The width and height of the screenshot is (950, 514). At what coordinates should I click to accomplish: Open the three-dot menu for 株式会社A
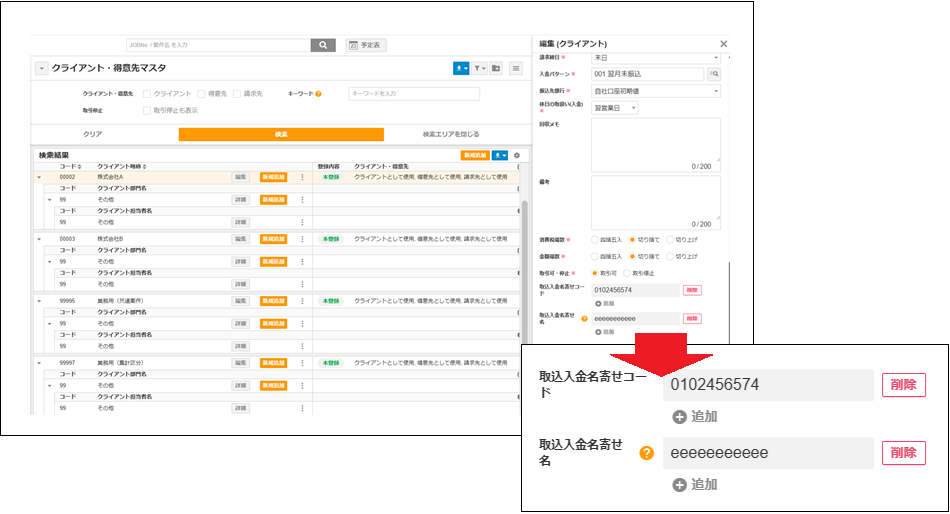(x=302, y=177)
